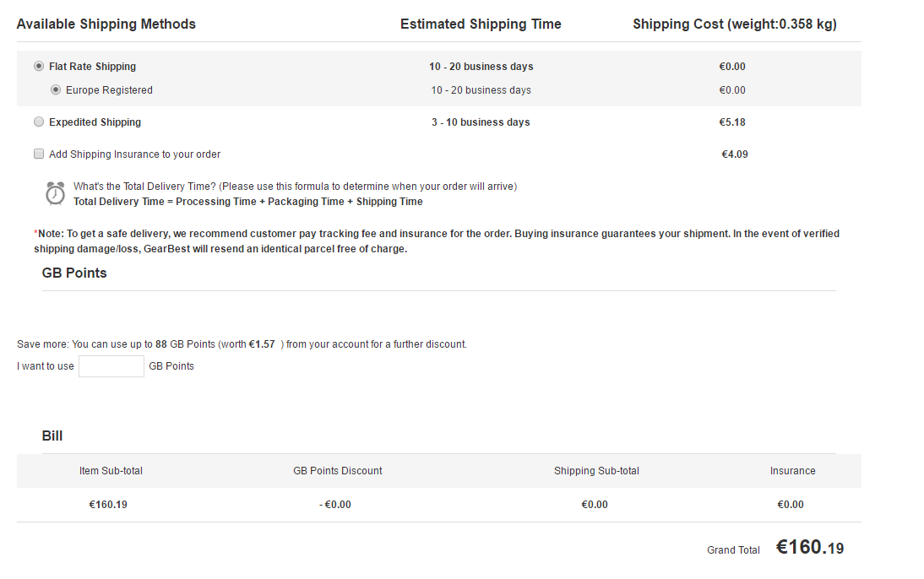
Task: Click the Grand Total €160.19 amount
Action: 809,548
